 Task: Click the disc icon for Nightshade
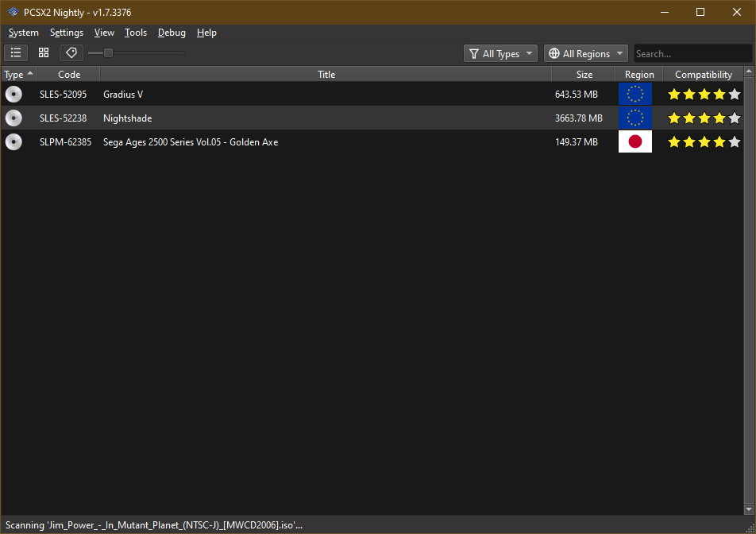[13, 118]
